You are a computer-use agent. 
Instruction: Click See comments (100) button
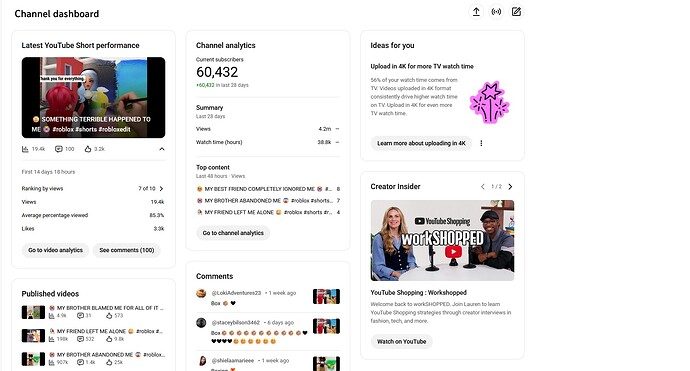(127, 250)
